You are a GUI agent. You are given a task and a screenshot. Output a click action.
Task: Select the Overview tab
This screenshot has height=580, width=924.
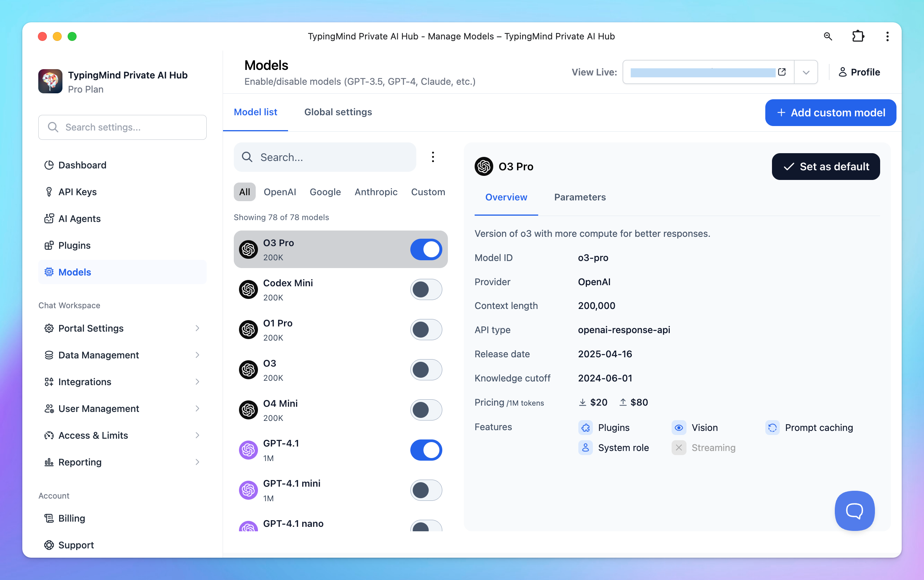pos(506,197)
